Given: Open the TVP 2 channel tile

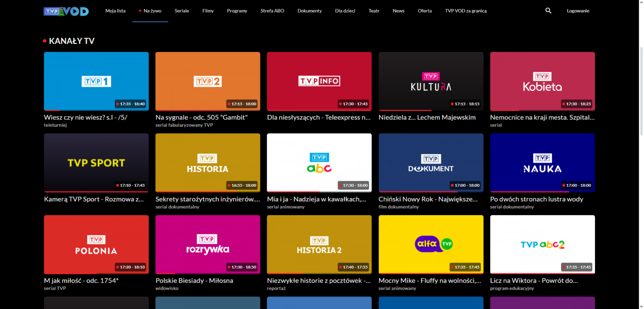Looking at the screenshot, I should [x=208, y=81].
